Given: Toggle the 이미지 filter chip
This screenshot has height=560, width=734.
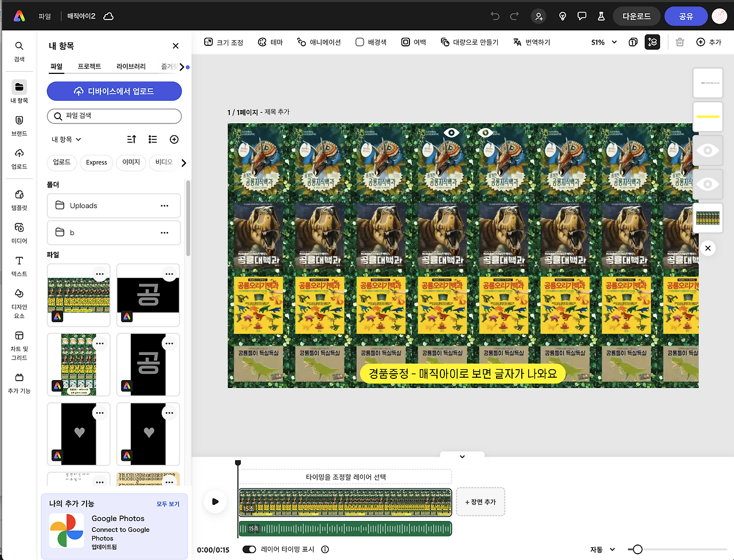Looking at the screenshot, I should pos(131,162).
